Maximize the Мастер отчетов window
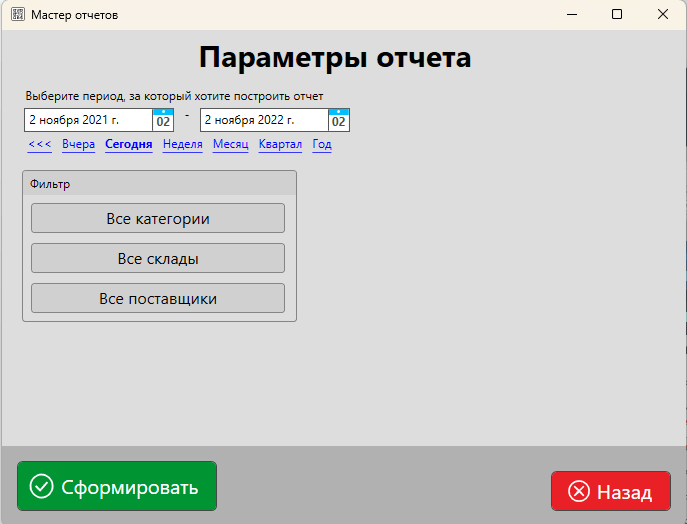Image resolution: width=687 pixels, height=524 pixels. [617, 15]
